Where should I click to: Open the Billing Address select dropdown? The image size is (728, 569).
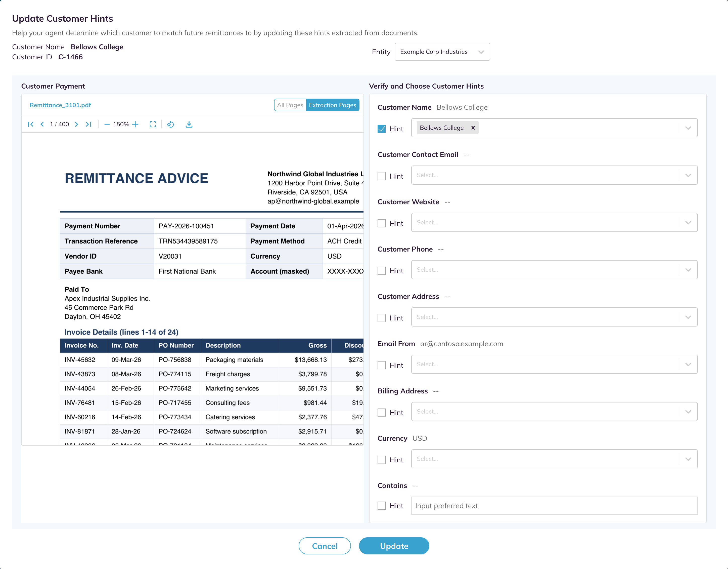click(554, 412)
